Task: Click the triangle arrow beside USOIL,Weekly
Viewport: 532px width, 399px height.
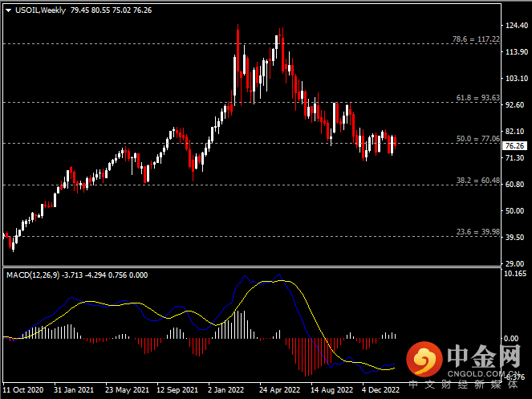Action: click(x=8, y=10)
